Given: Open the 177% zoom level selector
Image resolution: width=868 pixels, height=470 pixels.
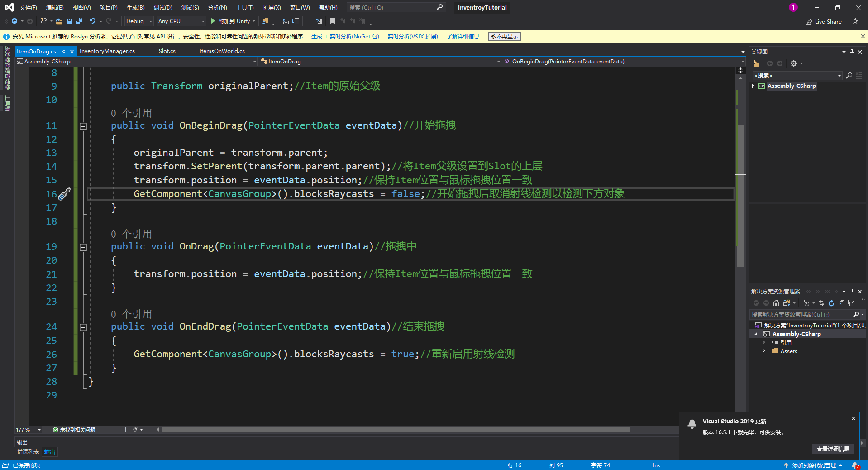Looking at the screenshot, I should [x=28, y=429].
